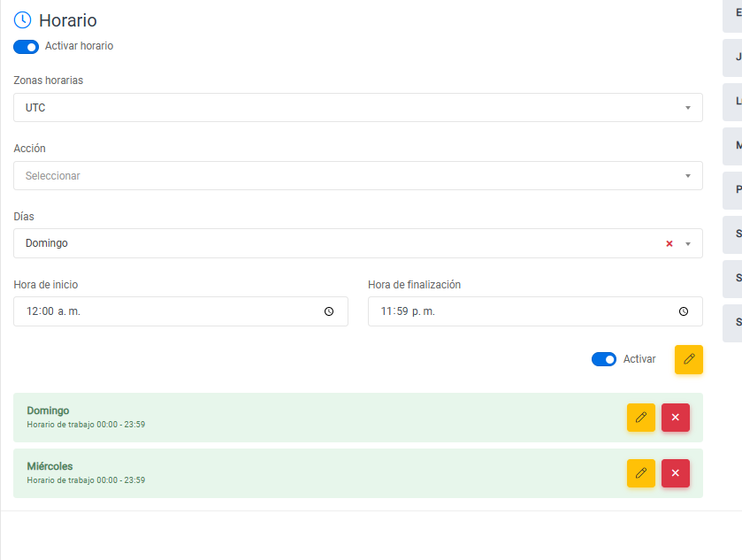The height and width of the screenshot is (560, 742).
Task: Edit the Miércoles schedule with pencil icon
Action: (641, 473)
